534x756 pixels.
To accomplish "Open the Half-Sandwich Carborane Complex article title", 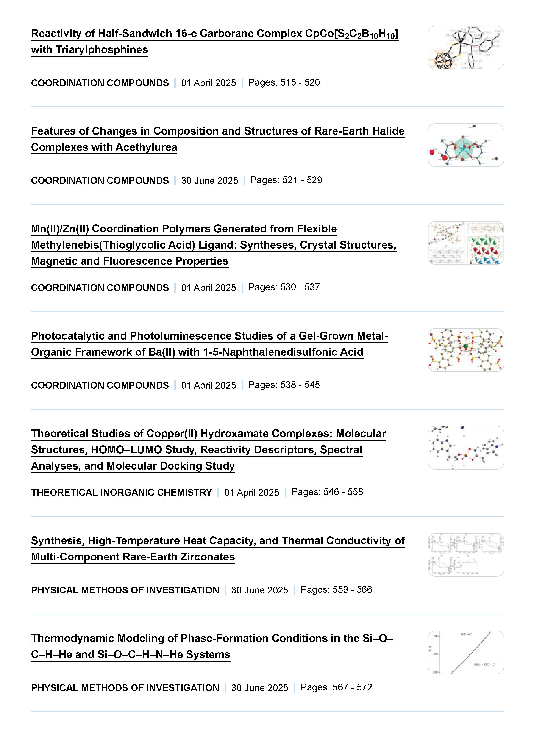I will pos(214,34).
